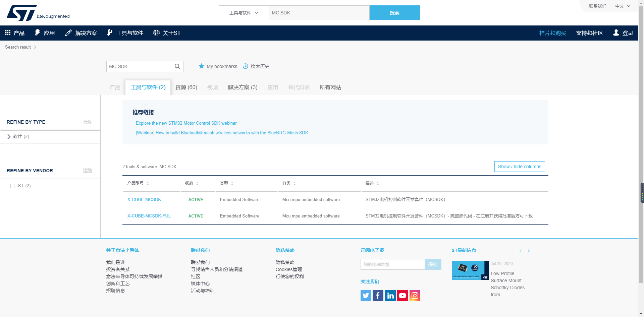
Task: Switch to the 所有网站 tab
Action: pos(330,87)
